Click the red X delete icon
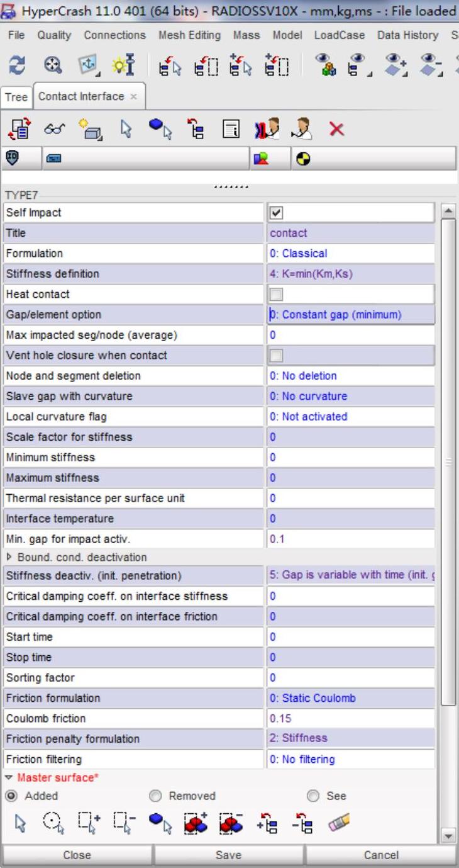Screen dimensions: 459x868 click(337, 129)
